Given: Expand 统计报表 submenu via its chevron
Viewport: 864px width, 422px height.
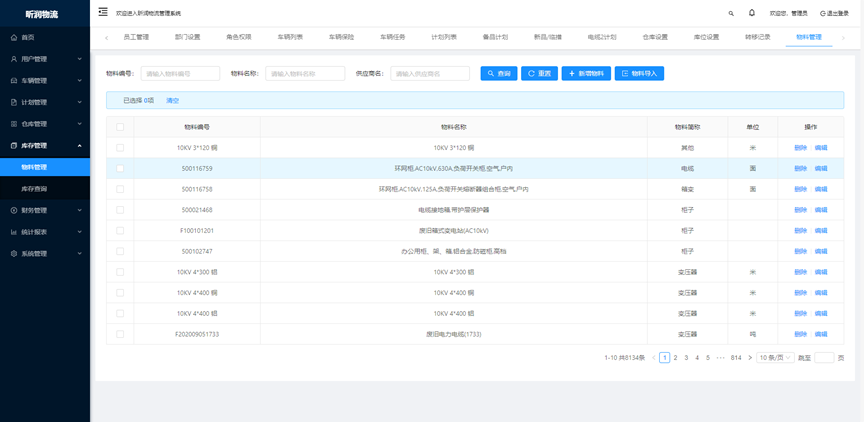Looking at the screenshot, I should (80, 232).
